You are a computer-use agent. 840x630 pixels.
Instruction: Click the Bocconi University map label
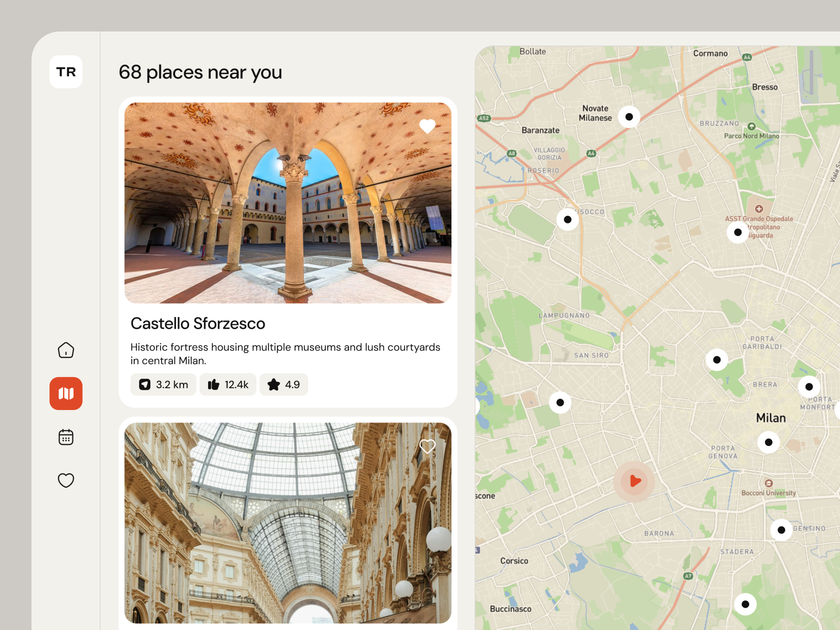(x=768, y=493)
